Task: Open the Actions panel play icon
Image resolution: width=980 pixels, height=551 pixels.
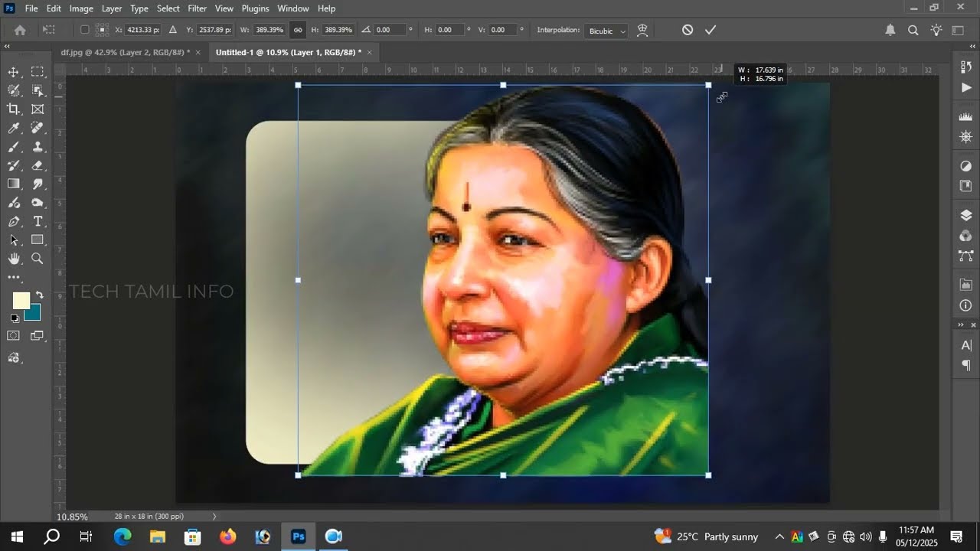Action: pos(965,87)
